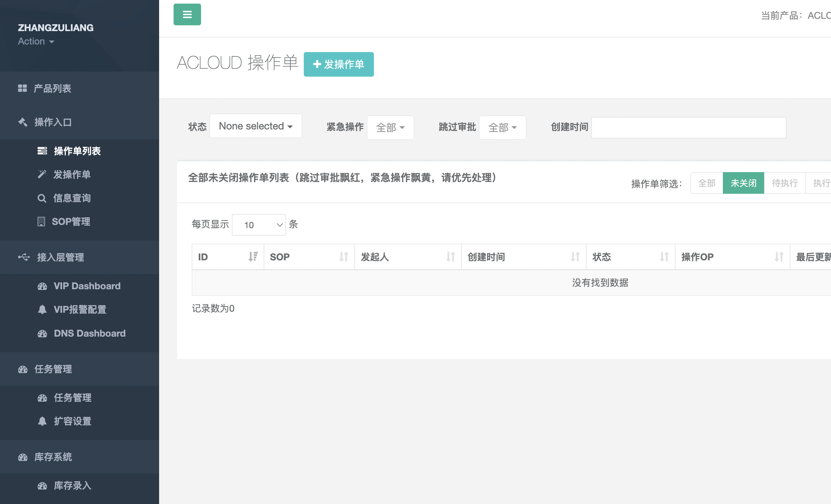Screen dimensions: 831x504
Task: Click the building icon beside SOP管理
Action: click(x=41, y=222)
